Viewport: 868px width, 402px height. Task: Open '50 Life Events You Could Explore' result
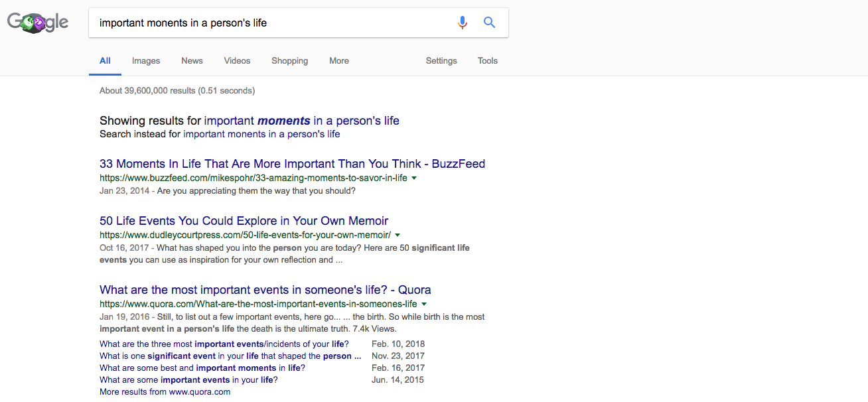pyautogui.click(x=244, y=221)
